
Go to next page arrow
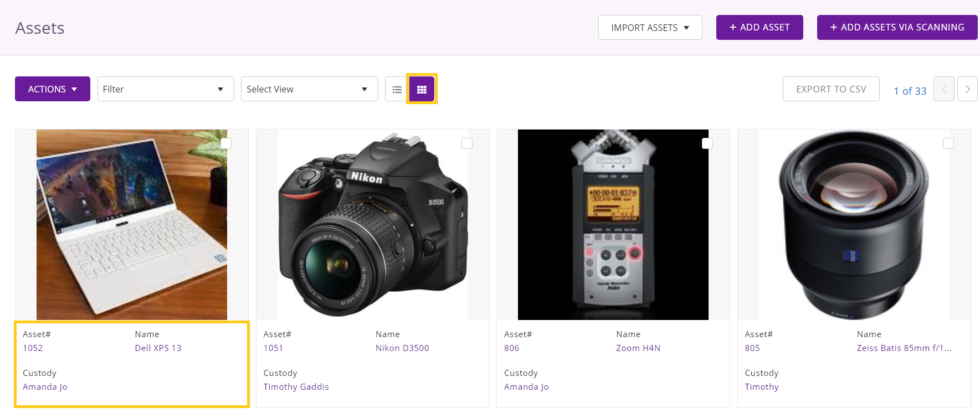[x=968, y=89]
